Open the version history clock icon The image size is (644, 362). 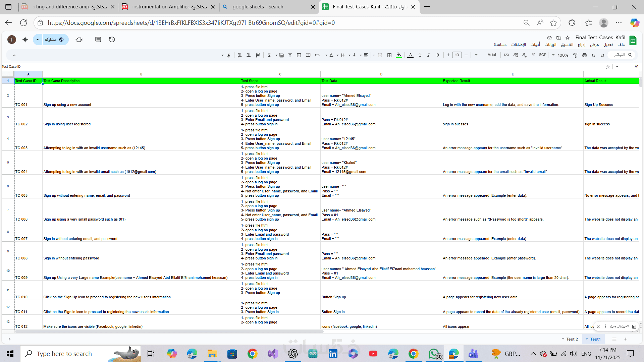pos(112,40)
